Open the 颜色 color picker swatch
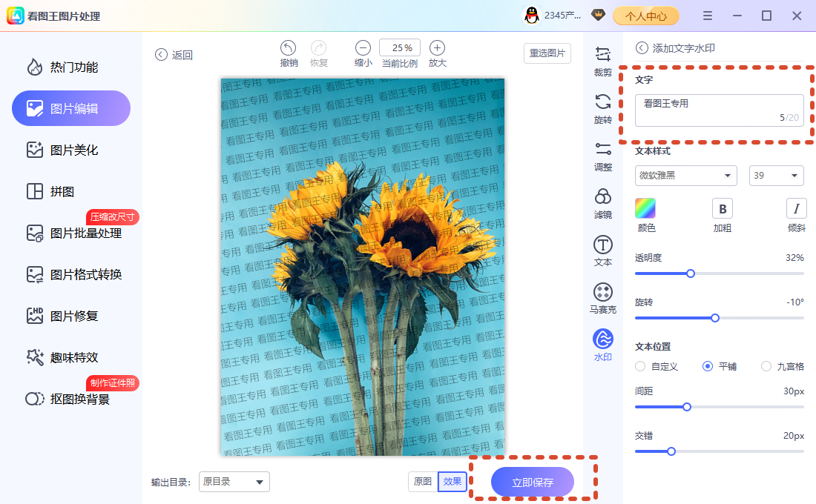Image resolution: width=816 pixels, height=504 pixels. coord(645,208)
